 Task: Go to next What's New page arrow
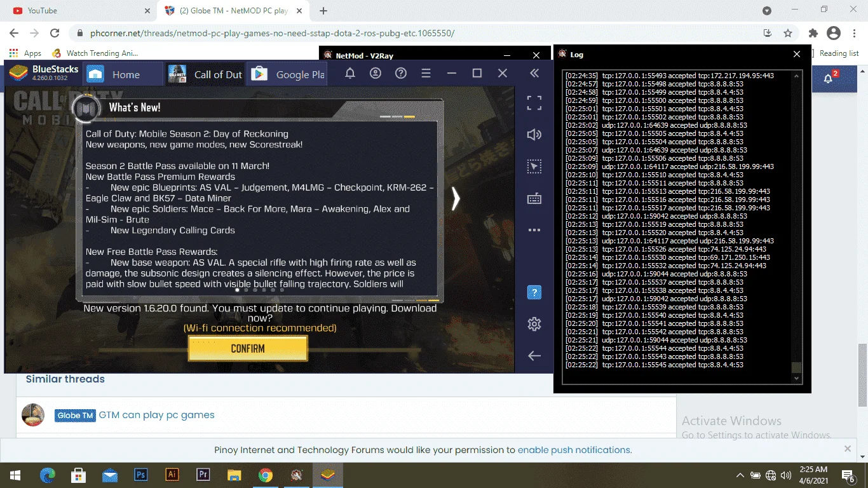tap(455, 199)
